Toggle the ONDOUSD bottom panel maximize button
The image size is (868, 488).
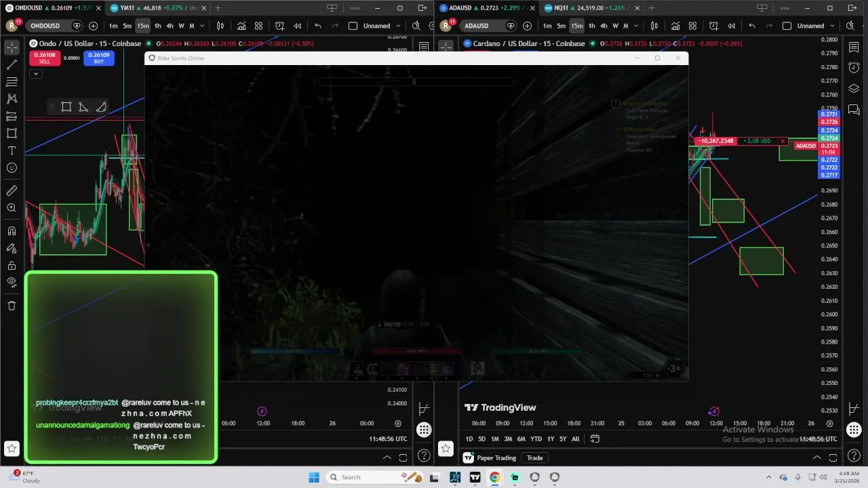pyautogui.click(x=403, y=458)
